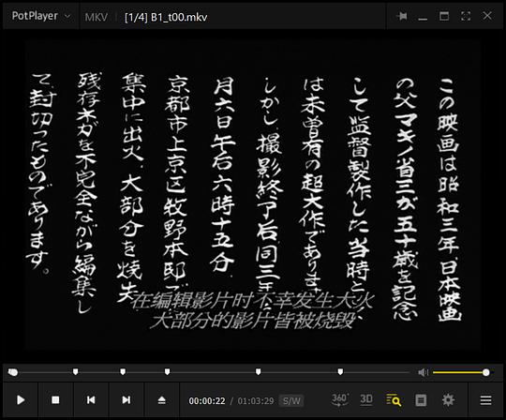The width and height of the screenshot is (506, 420).
Task: Click the Play button
Action: (21, 400)
